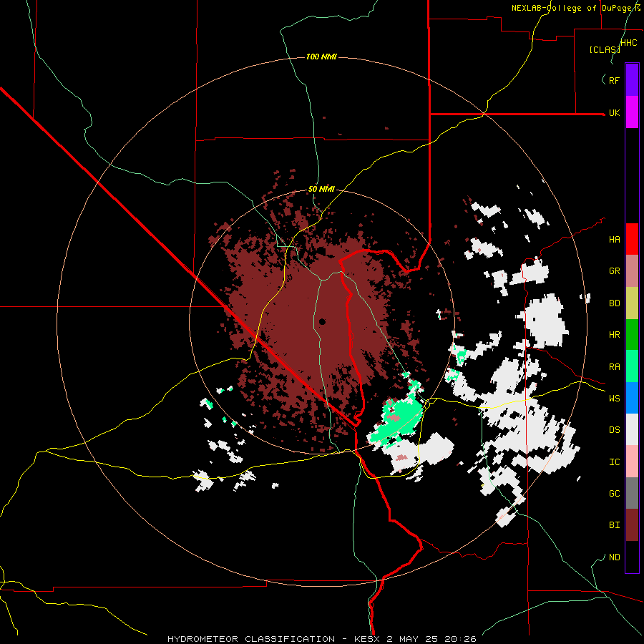Click the 'NEXLAB-College of DuPage' credit text

pos(572,8)
